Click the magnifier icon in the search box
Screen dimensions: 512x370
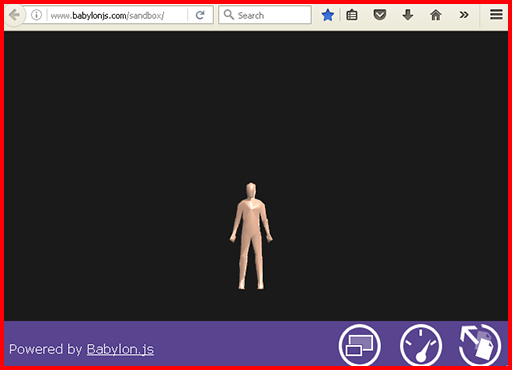229,15
